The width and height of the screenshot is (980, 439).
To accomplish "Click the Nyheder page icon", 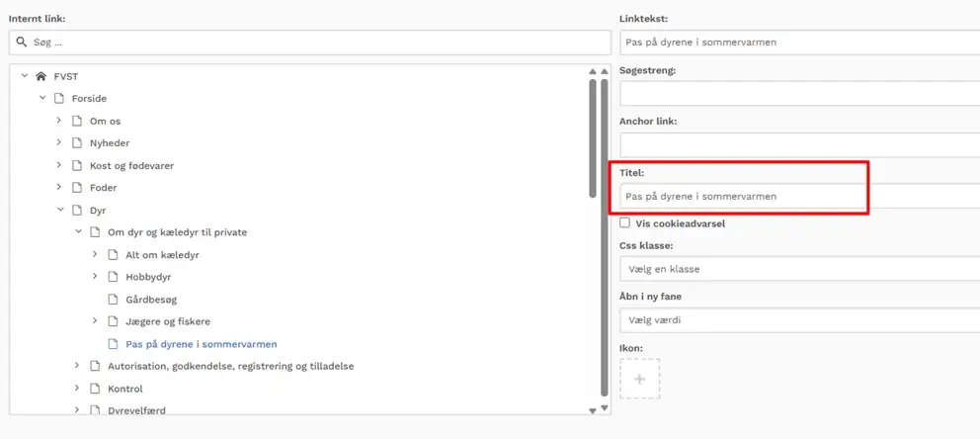I will (77, 143).
